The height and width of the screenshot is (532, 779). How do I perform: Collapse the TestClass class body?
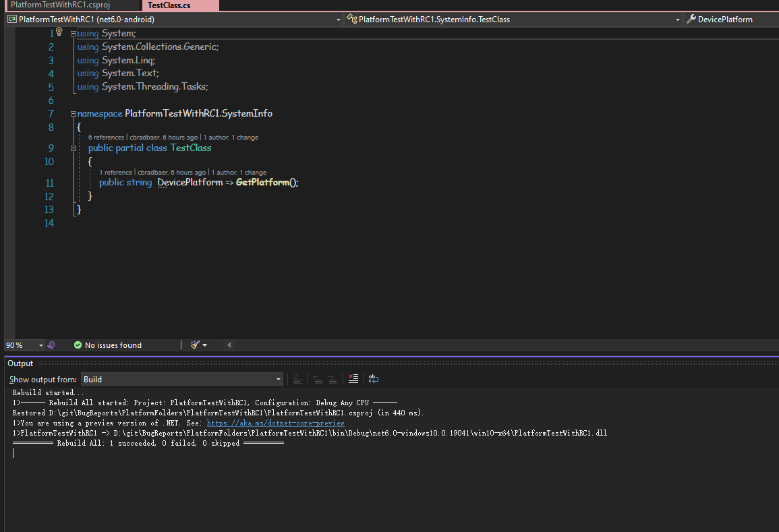(73, 148)
